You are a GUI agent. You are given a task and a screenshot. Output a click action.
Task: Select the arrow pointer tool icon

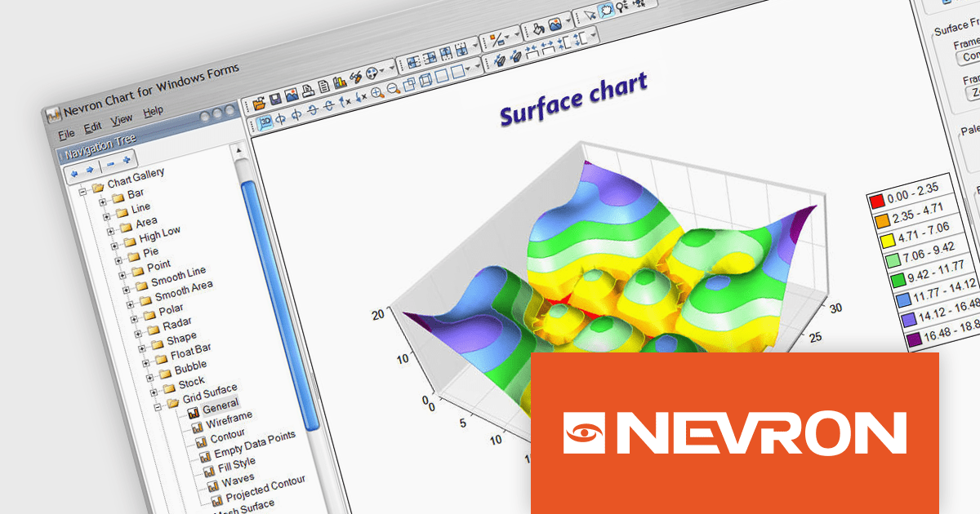tap(590, 15)
